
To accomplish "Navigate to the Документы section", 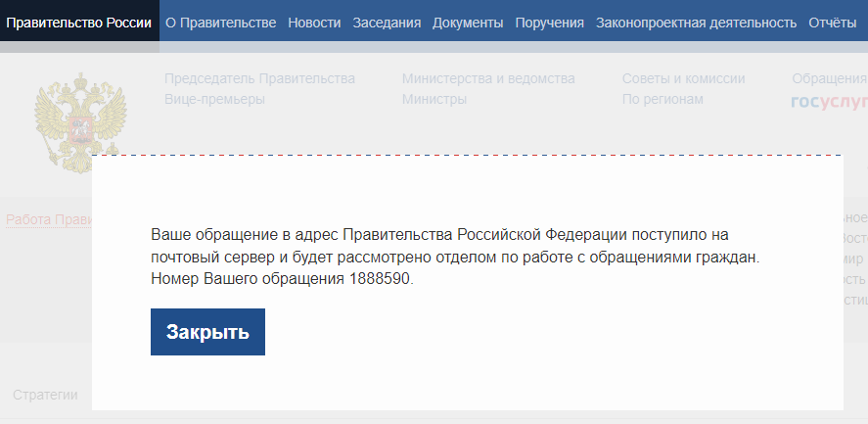I will [x=468, y=22].
